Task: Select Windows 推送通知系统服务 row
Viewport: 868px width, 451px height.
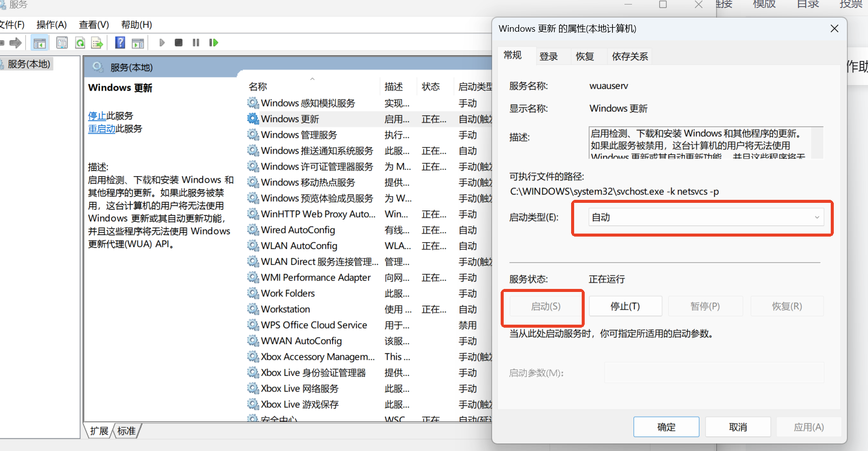Action: 369,151
